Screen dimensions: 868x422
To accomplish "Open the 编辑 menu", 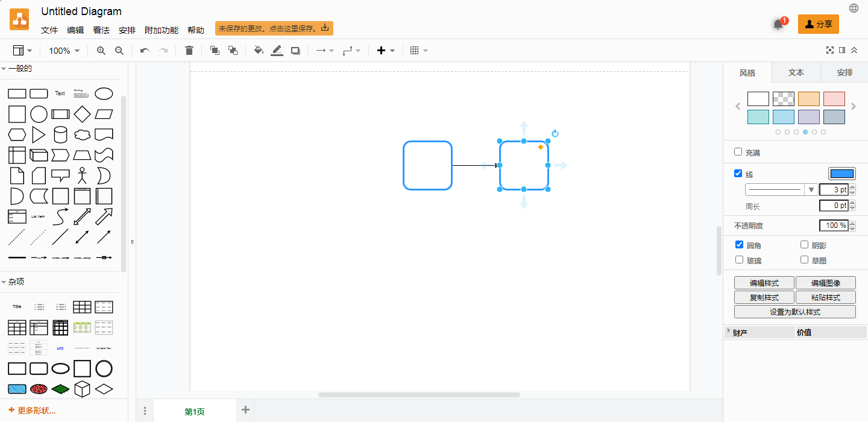I will pos(75,30).
